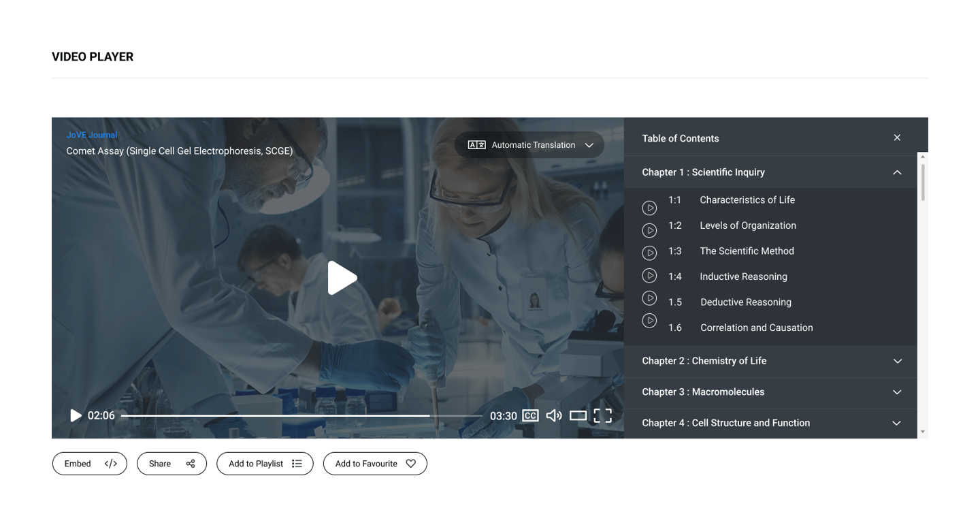Click the translation language icon
Image resolution: width=980 pixels, height=525 pixels.
[x=476, y=145]
